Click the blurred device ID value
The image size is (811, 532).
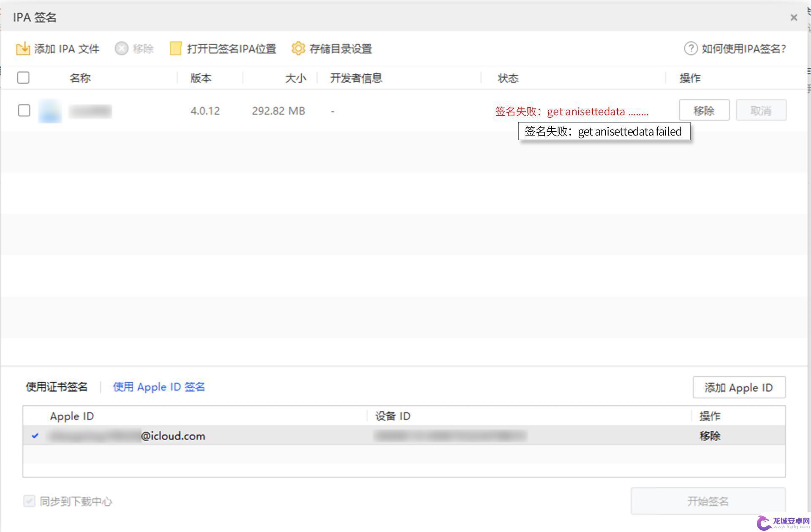click(450, 436)
